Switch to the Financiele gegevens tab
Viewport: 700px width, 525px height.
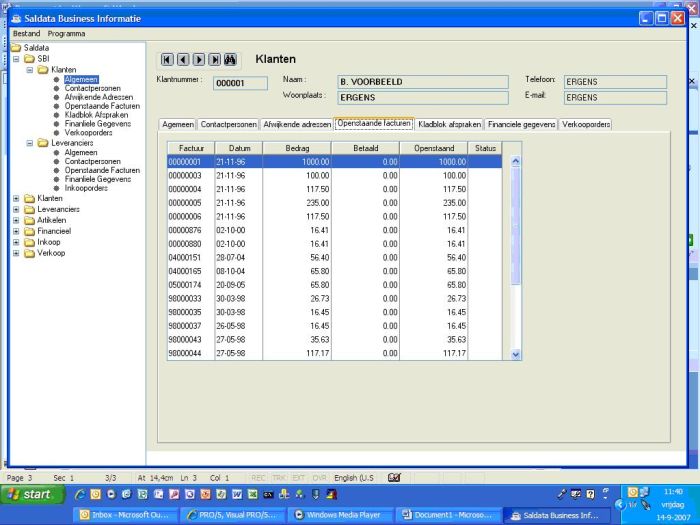[521, 125]
